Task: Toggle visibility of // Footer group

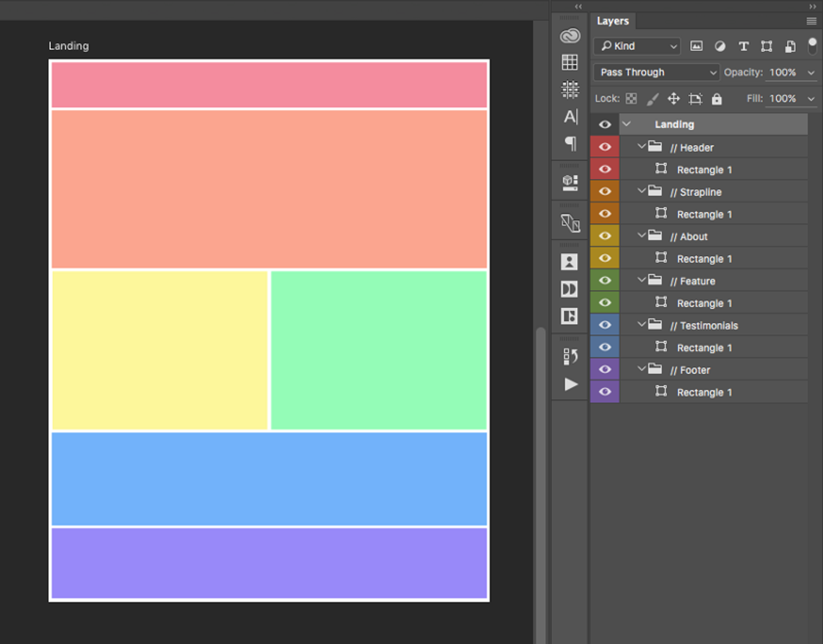Action: click(605, 369)
